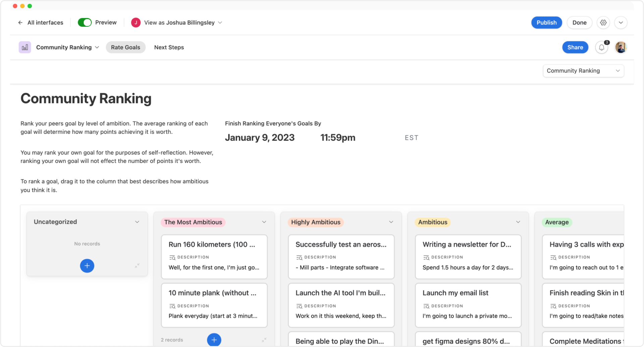The image size is (644, 347).
Task: Click the EST timezone label
Action: pyautogui.click(x=412, y=138)
